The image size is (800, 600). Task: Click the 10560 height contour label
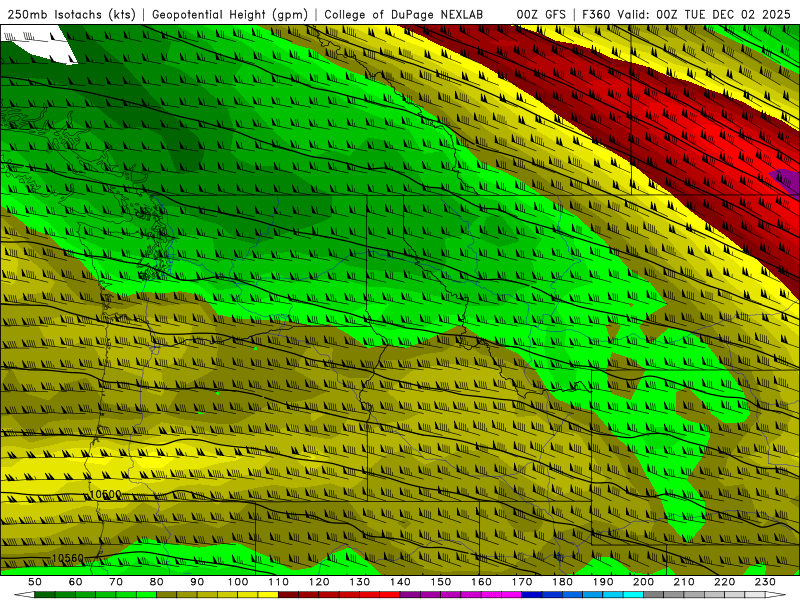[x=68, y=558]
